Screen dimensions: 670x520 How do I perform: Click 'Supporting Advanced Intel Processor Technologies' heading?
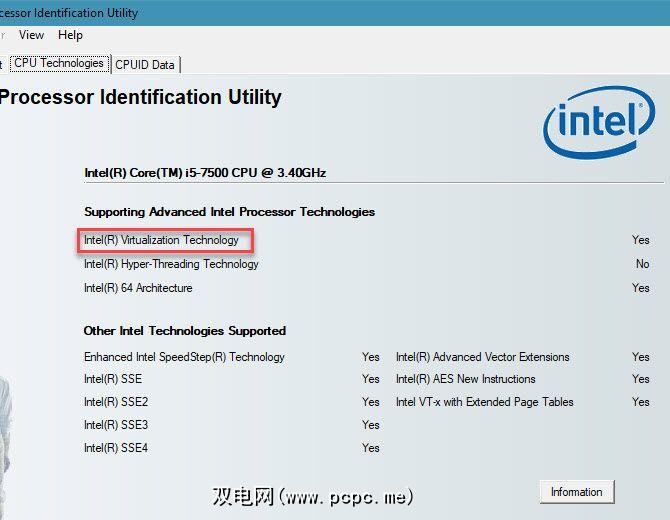click(x=229, y=212)
